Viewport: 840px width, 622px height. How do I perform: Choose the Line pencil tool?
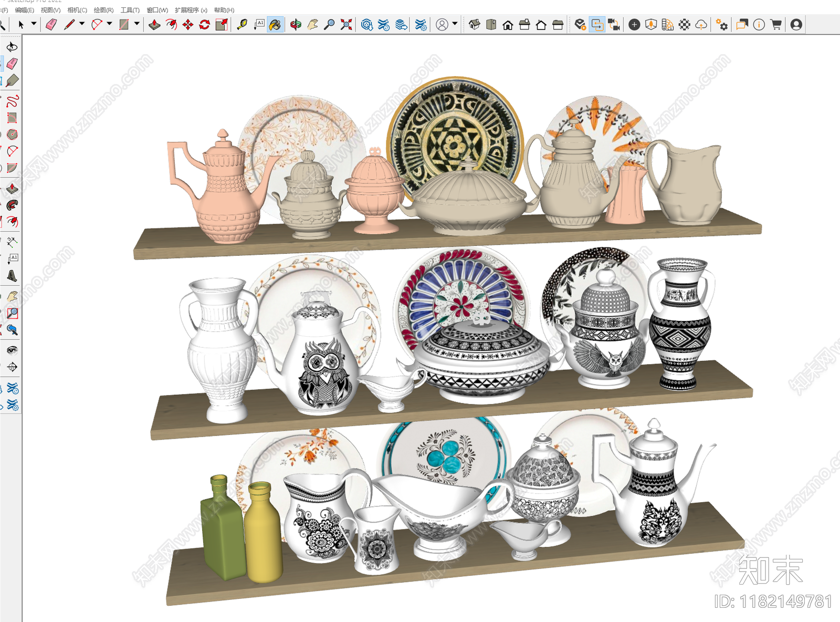(x=69, y=25)
